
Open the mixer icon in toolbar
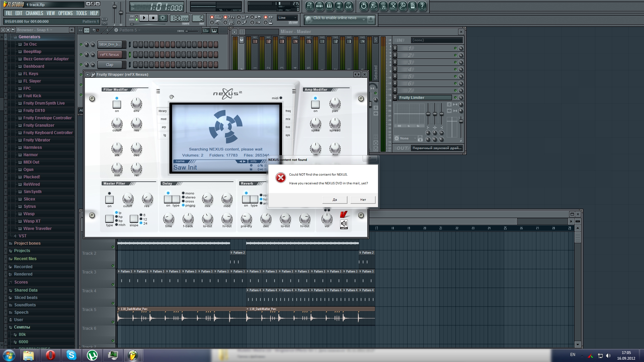348,6
